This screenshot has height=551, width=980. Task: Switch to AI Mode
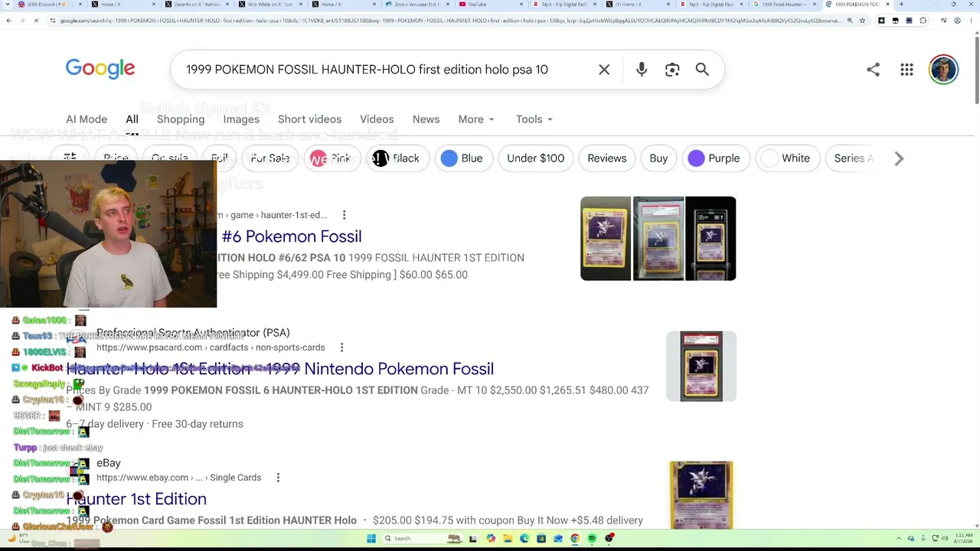click(87, 119)
